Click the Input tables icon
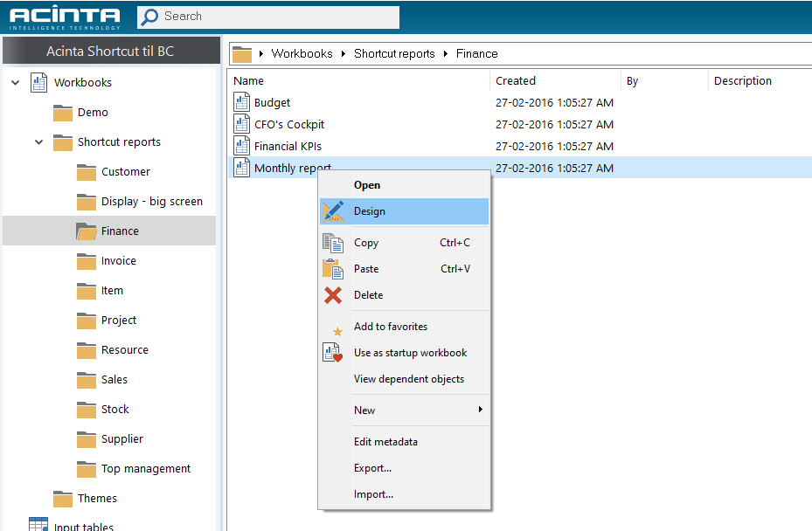This screenshot has height=531, width=812. (38, 524)
